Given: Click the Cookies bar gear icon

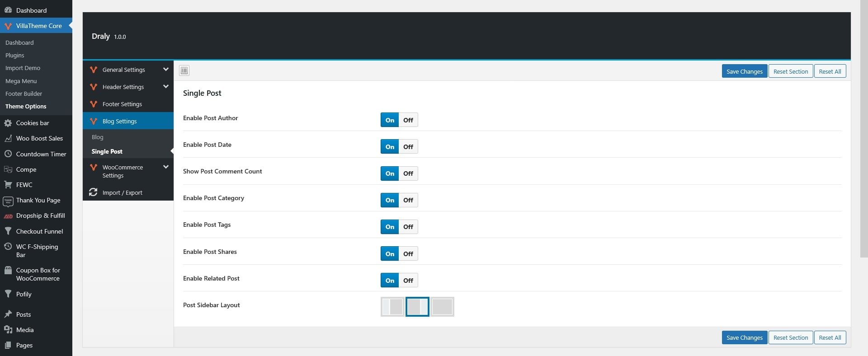Looking at the screenshot, I should click(8, 123).
